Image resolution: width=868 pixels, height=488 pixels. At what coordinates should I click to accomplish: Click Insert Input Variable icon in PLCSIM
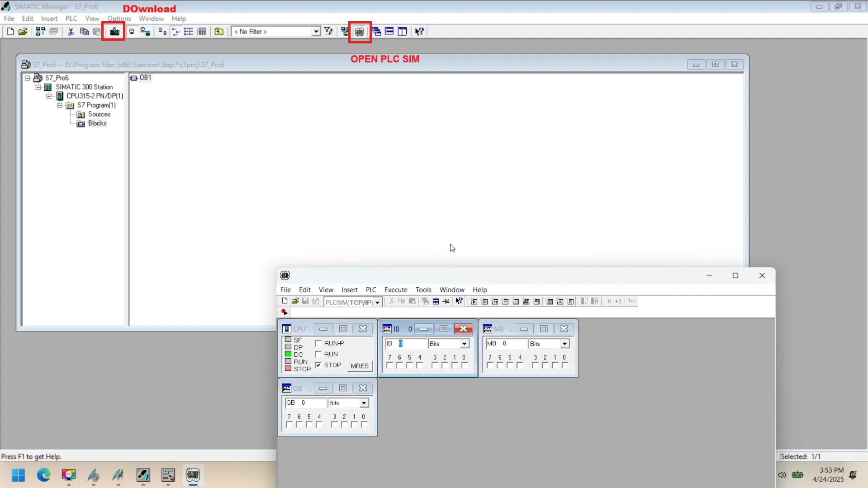point(474,301)
